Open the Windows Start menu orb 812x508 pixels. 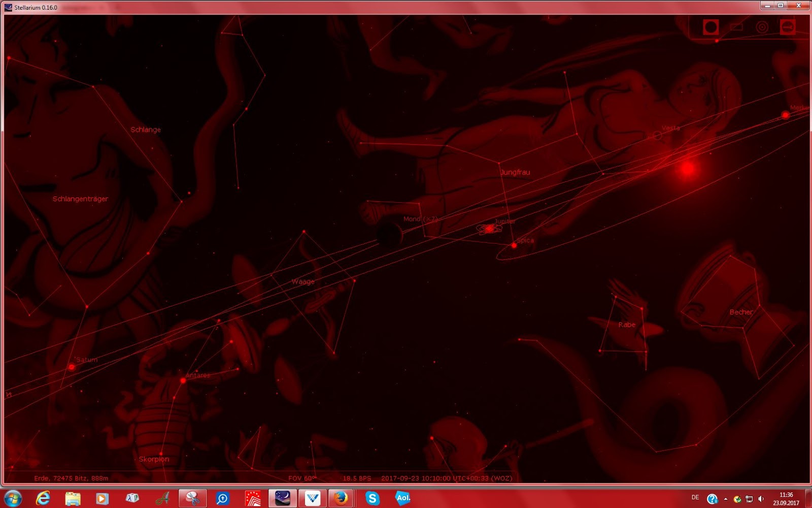pyautogui.click(x=13, y=498)
